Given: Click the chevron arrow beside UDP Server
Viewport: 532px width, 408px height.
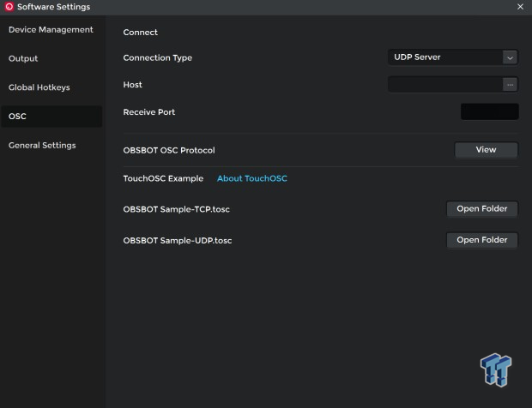Looking at the screenshot, I should (510, 57).
